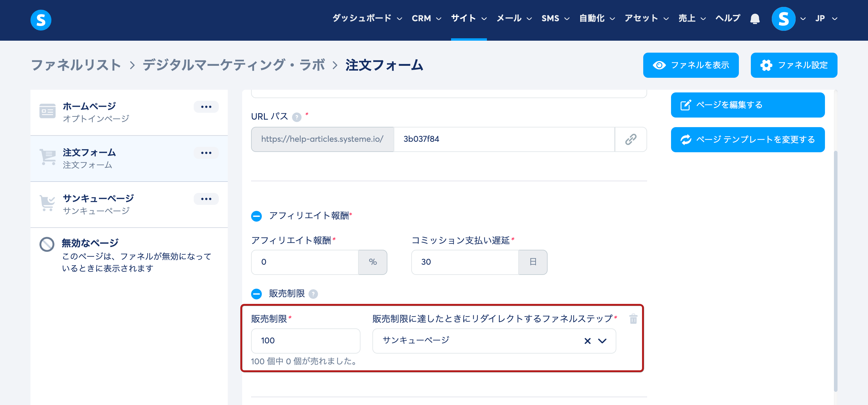
Task: Open options menu for ホームページ
Action: coord(206,107)
